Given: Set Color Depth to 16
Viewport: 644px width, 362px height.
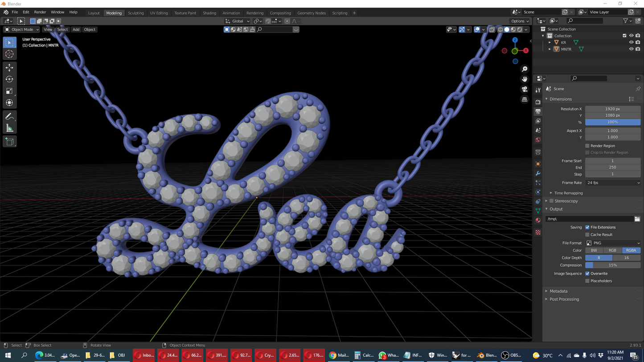Looking at the screenshot, I should 627,258.
